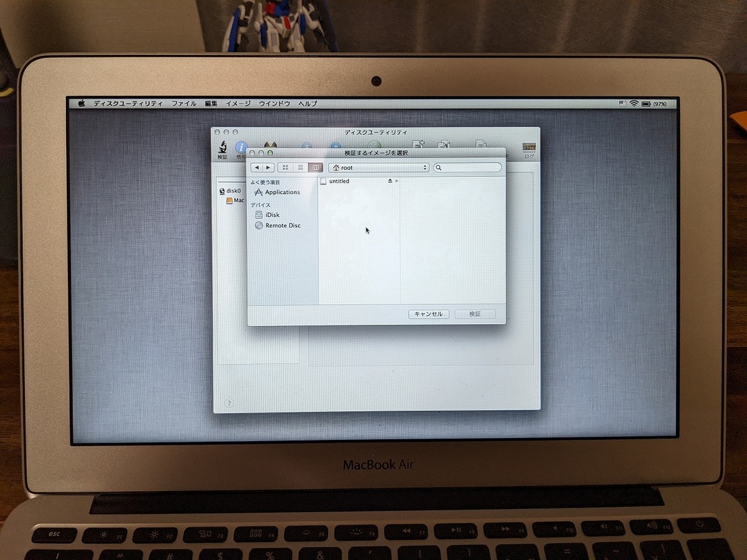Click the battery status icon
The image size is (747, 560).
[646, 104]
